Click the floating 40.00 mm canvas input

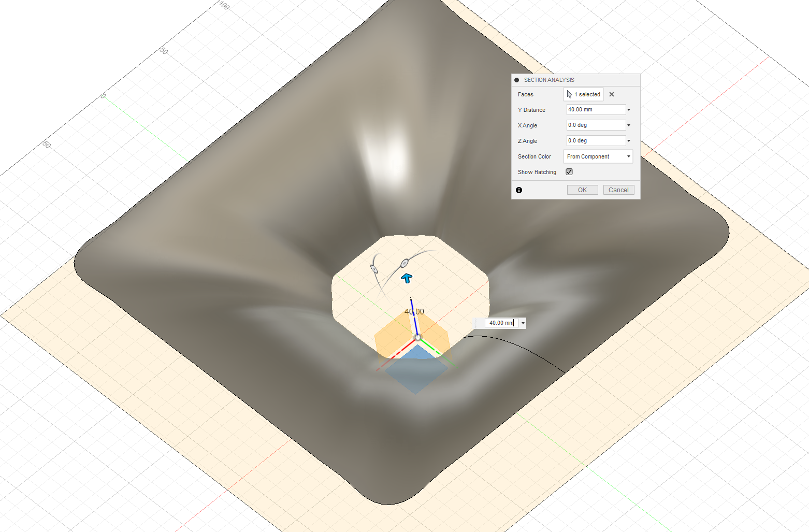501,323
